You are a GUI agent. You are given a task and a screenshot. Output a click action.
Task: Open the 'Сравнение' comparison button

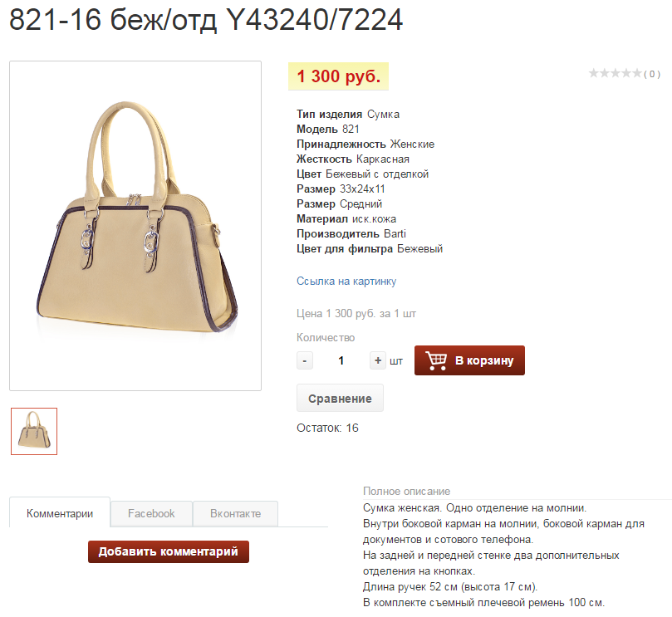tap(340, 399)
